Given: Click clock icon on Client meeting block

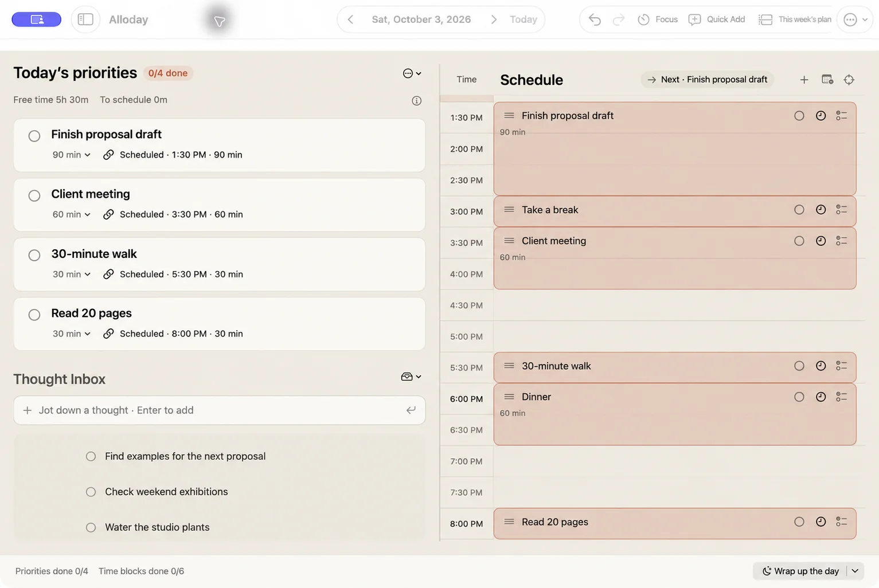Looking at the screenshot, I should click(x=821, y=241).
